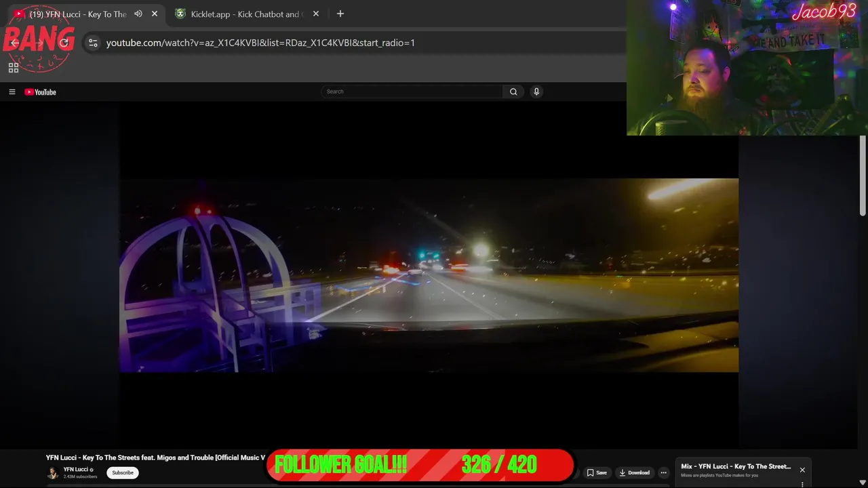Click the video player to pause
Screen dimensions: 868x488
click(x=429, y=275)
